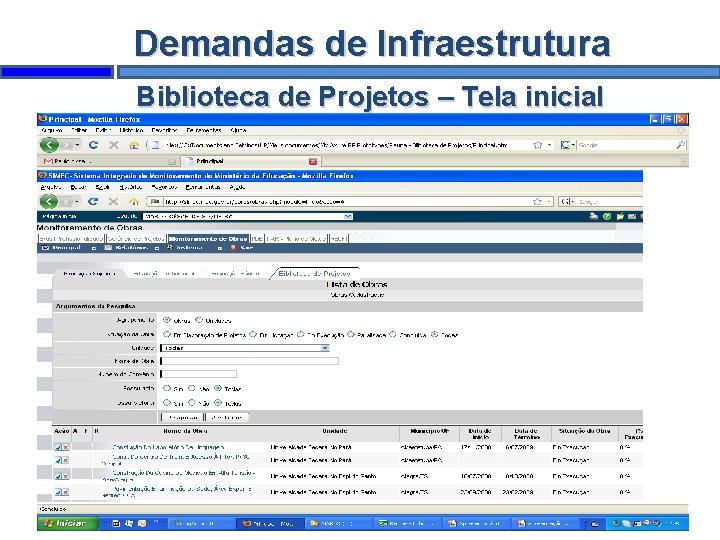Select the Unidades radio button

click(x=199, y=320)
